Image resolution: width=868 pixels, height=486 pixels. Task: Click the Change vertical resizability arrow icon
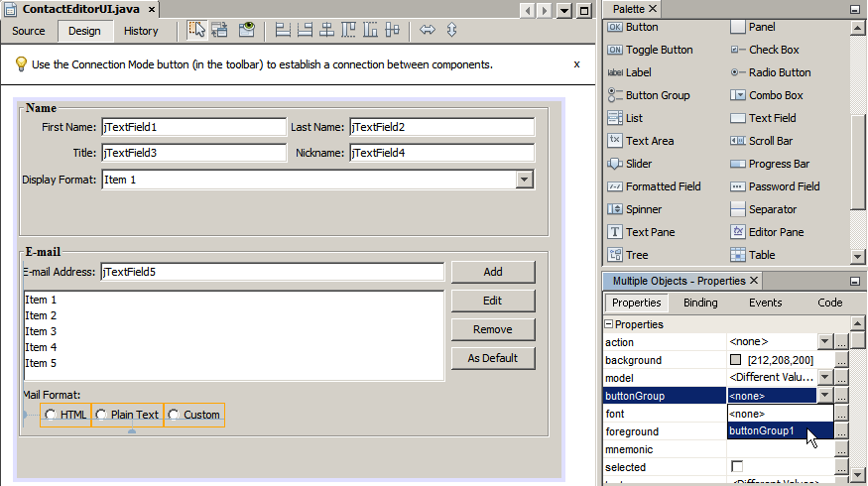pyautogui.click(x=452, y=31)
